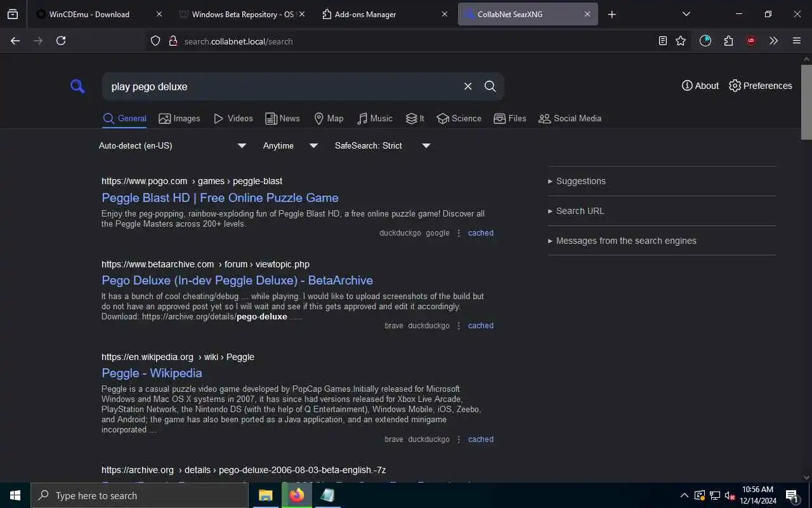Screen dimensions: 812x508
Task: Click the SearXNG magnifier logo
Action: coord(77,86)
